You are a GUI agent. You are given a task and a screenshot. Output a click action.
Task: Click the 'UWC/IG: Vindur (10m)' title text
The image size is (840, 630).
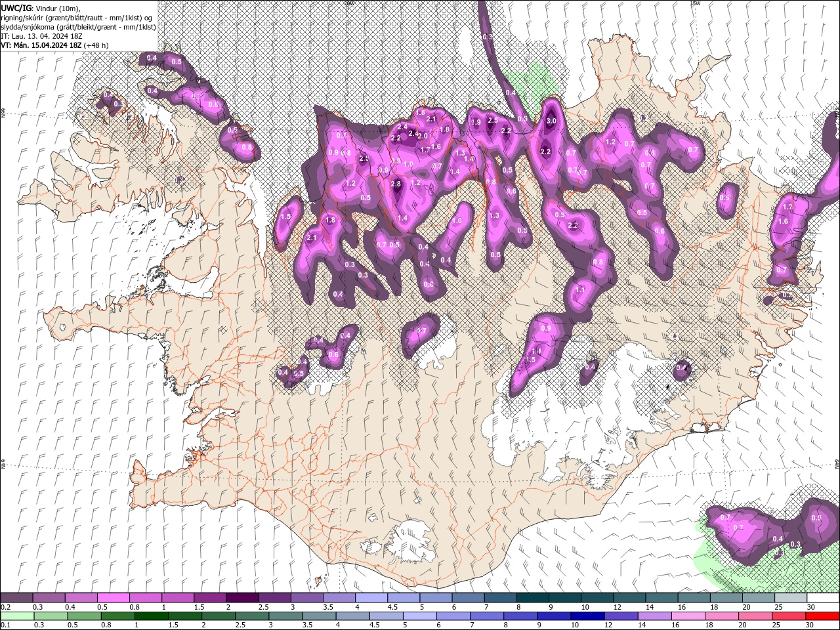click(41, 8)
